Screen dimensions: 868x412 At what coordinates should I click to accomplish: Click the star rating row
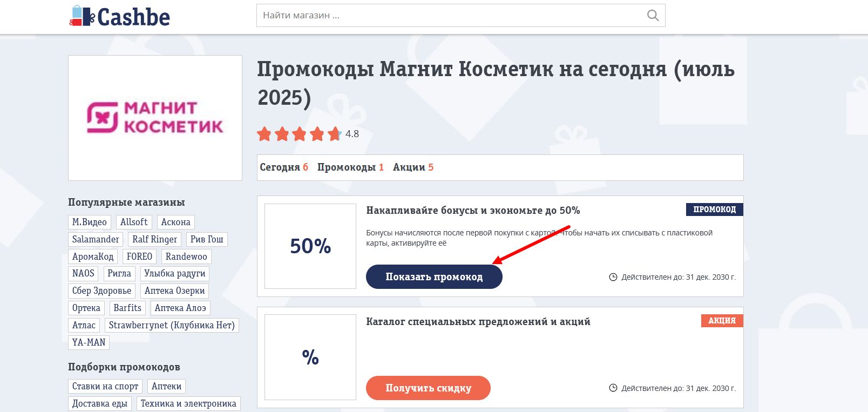pos(299,134)
